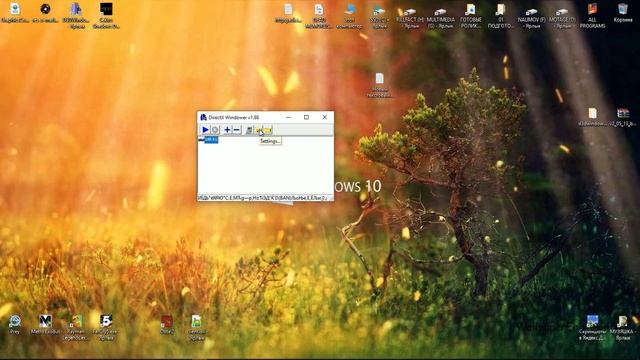Click the rightmost yellow folder toolbar icon
This screenshot has width=640, height=360.
[x=268, y=130]
